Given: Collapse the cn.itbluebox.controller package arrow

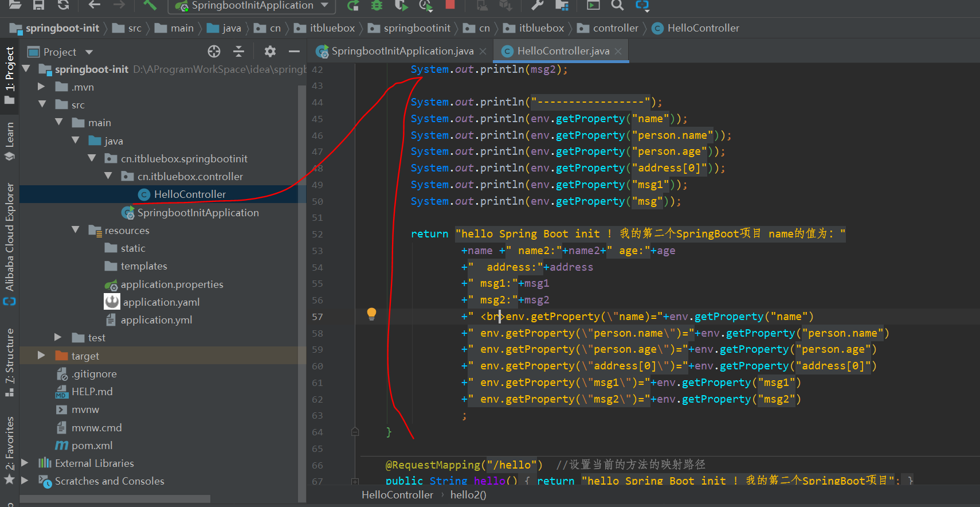Looking at the screenshot, I should [x=108, y=176].
